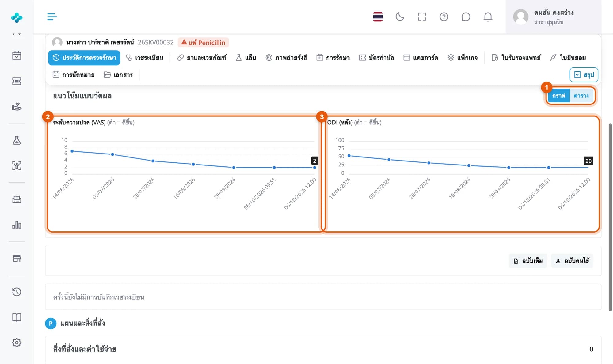Switch to ยาและเวชภัณฑ์ tab
The image size is (613, 364).
tap(202, 58)
